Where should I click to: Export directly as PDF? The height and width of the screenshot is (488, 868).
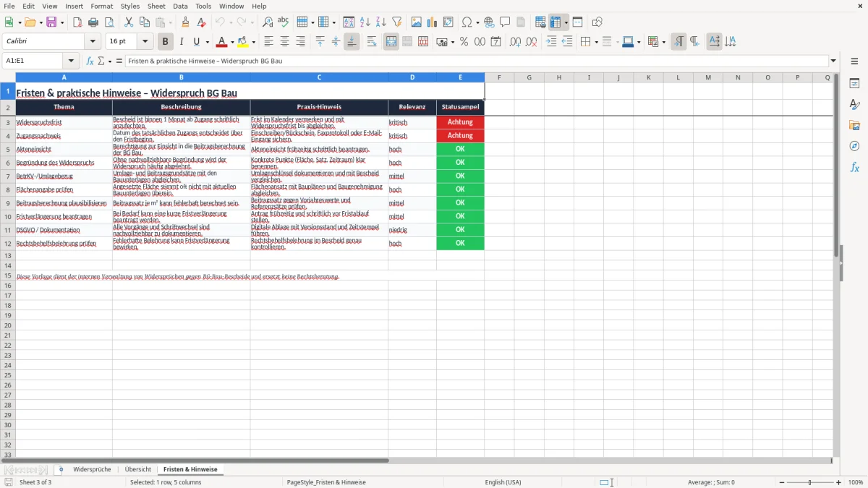(x=77, y=22)
